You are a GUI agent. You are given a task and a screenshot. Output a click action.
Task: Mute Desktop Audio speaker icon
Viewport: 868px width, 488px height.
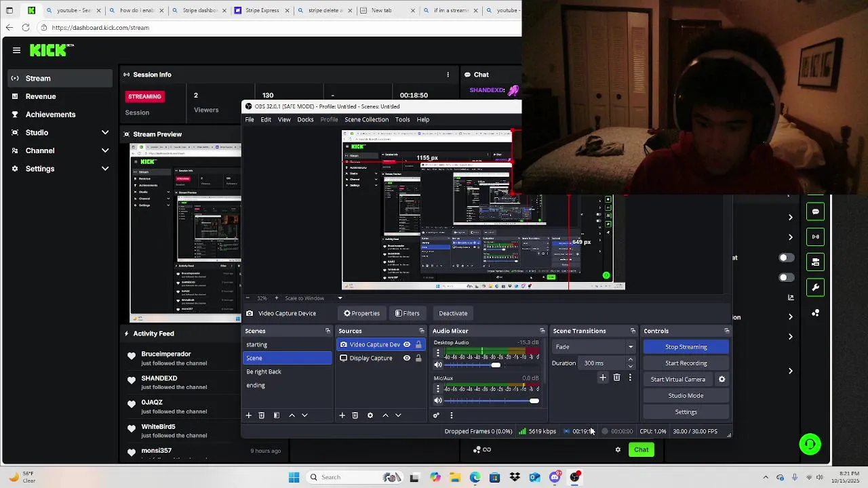tap(438, 365)
